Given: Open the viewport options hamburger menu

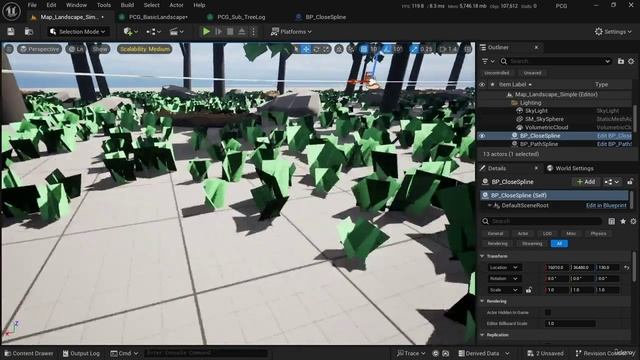Looking at the screenshot, I should coord(9,49).
